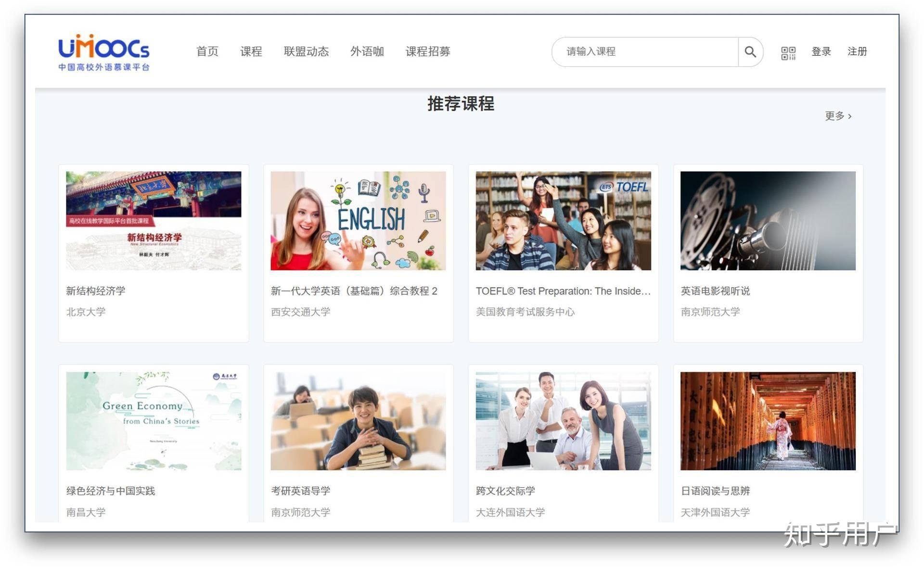Open the ENGLISH illustrated course thumbnail
Screen dimensions: 924x567
point(358,220)
